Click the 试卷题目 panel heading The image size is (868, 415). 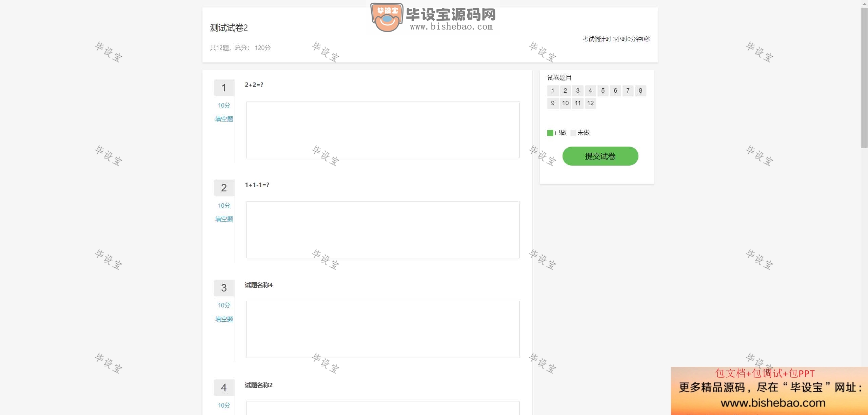[x=559, y=78]
